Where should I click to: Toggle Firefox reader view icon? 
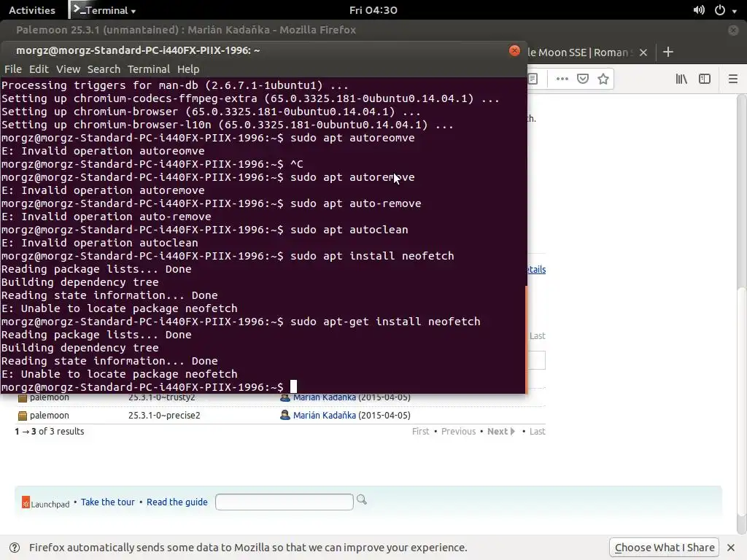(x=533, y=79)
